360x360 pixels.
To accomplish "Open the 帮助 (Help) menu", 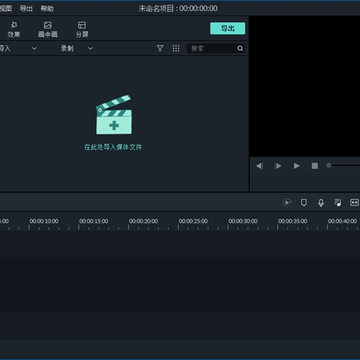I will coord(47,9).
